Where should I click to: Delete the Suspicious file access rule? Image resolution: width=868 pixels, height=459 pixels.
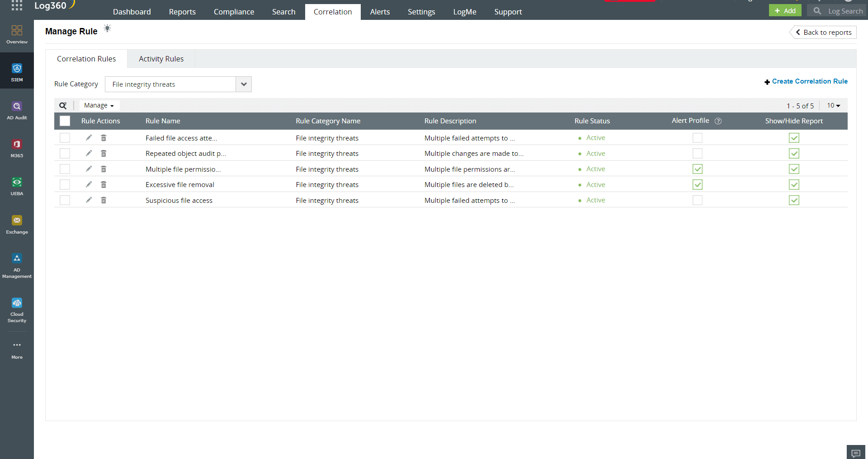click(x=104, y=200)
